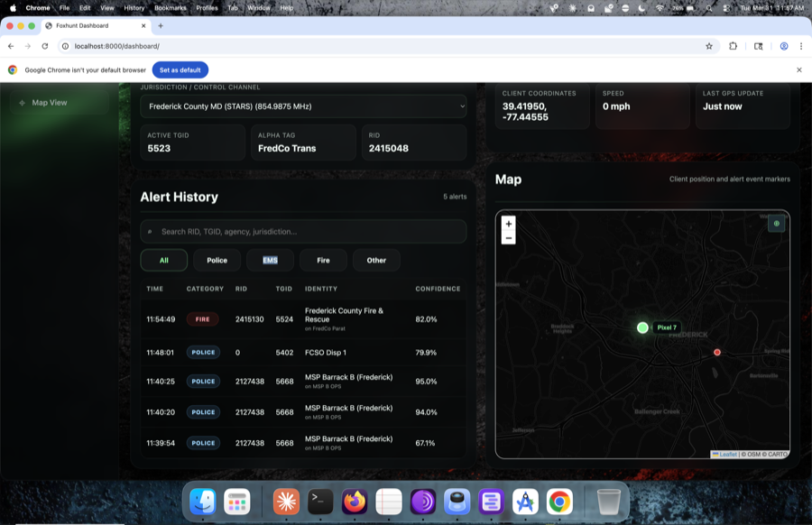The height and width of the screenshot is (525, 812).
Task: Click the alert history search field
Action: tap(301, 231)
